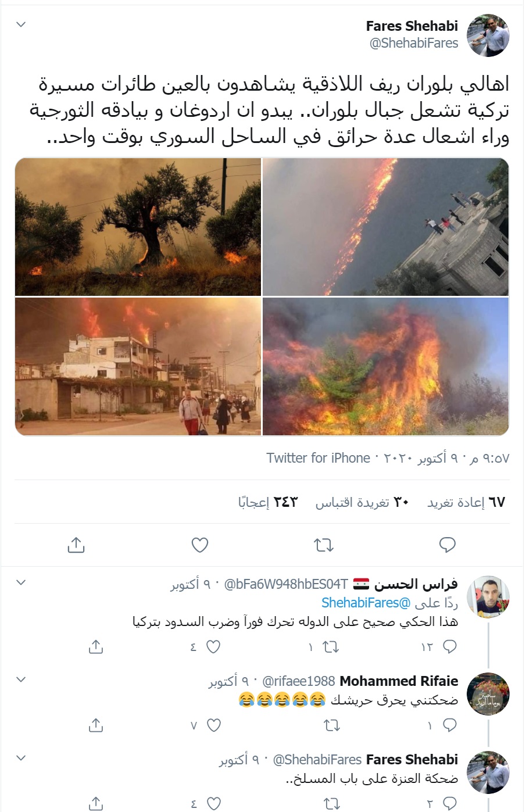Reply to فراس الحسن's comment
The height and width of the screenshot is (812, 526).
450,646
